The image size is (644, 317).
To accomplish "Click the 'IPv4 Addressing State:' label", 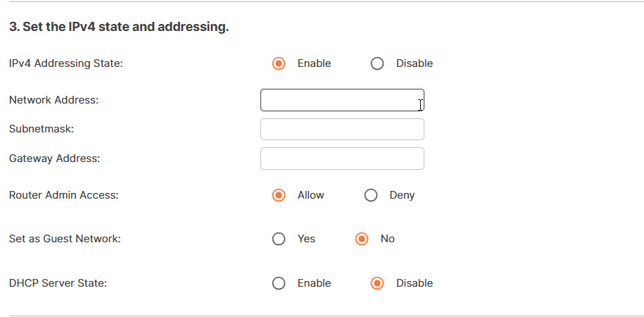I will click(65, 63).
